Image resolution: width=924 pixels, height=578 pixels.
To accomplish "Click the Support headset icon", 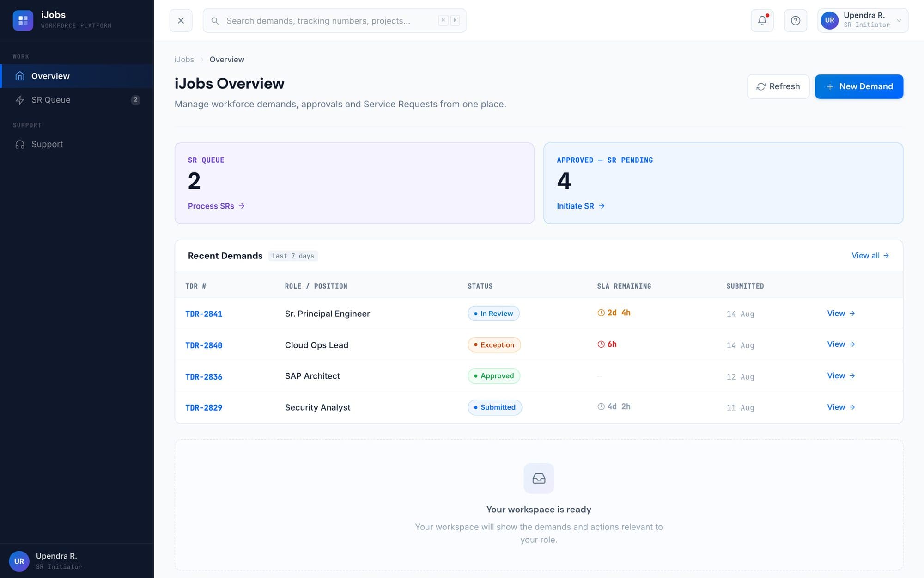I will point(20,144).
